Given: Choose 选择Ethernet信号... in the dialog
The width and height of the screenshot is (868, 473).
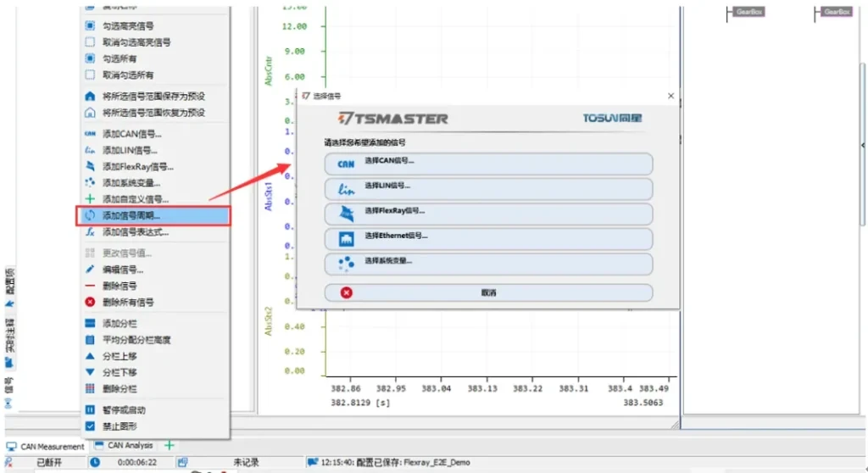Looking at the screenshot, I should pos(488,238).
